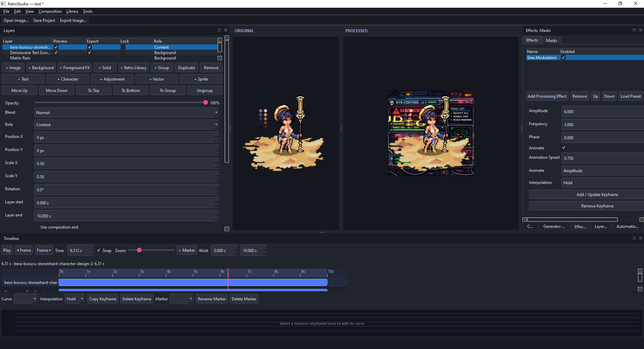This screenshot has height=349, width=644.
Task: Toggle Preview for Demoscene Text Scro layer
Action: (x=56, y=53)
